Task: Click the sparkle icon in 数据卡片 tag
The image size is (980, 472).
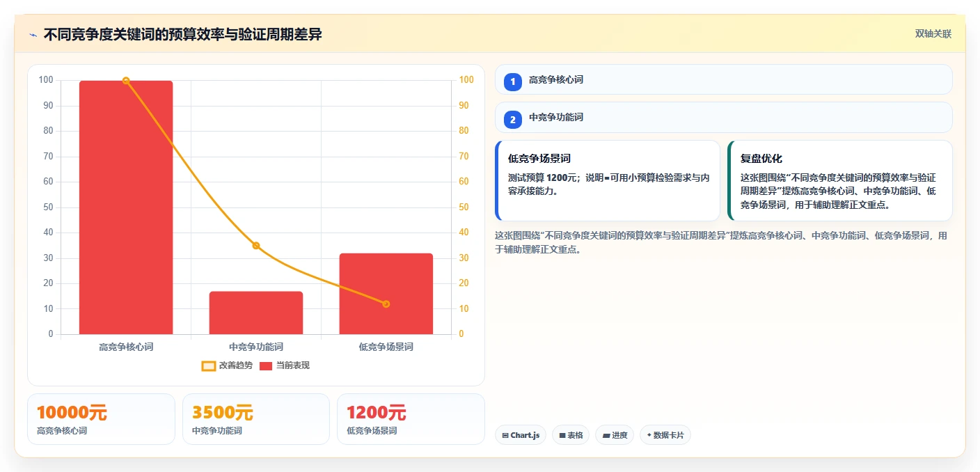Action: 649,435
